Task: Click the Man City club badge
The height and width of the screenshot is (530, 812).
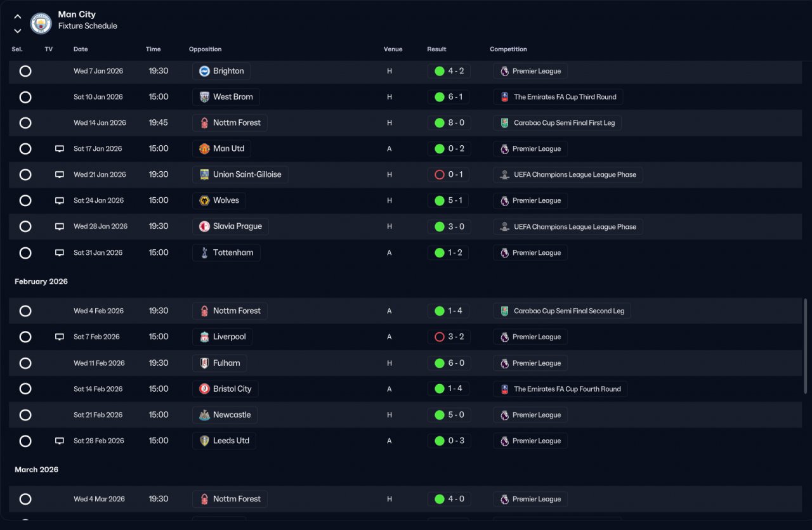Action: [x=41, y=23]
